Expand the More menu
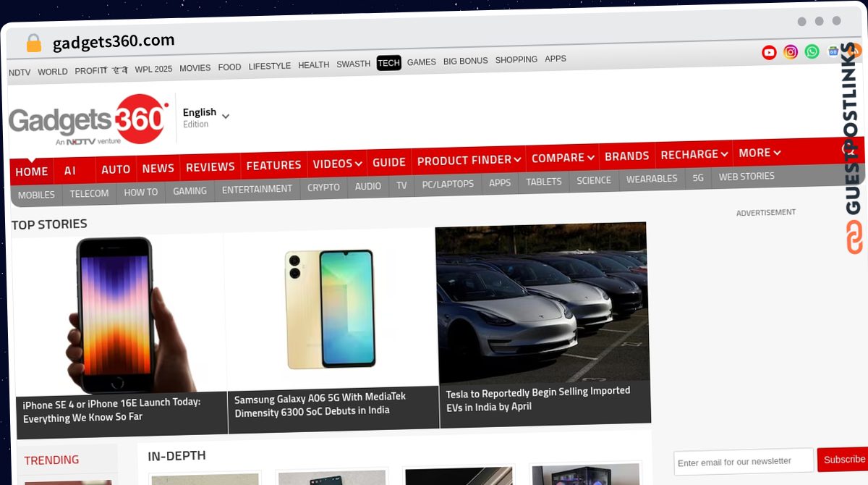Viewport: 868px width, 485px height. pyautogui.click(x=759, y=153)
